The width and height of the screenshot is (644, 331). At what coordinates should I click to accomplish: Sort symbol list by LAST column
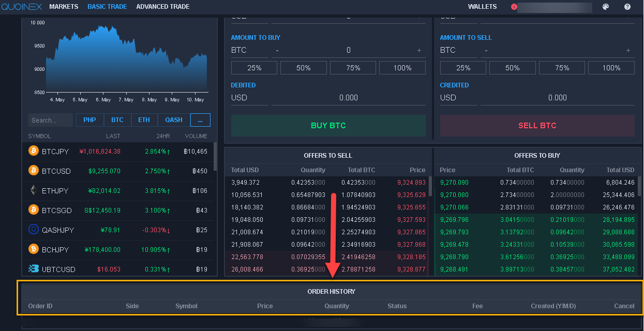pos(113,136)
